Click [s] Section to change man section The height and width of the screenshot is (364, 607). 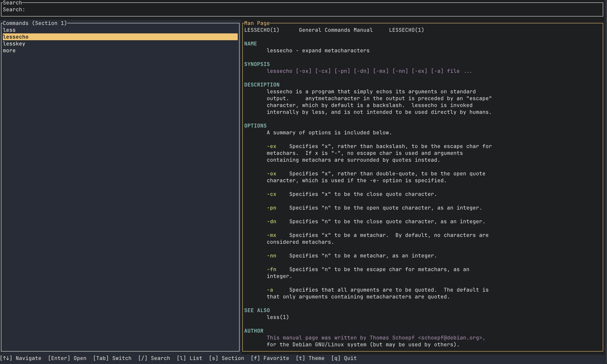click(227, 358)
